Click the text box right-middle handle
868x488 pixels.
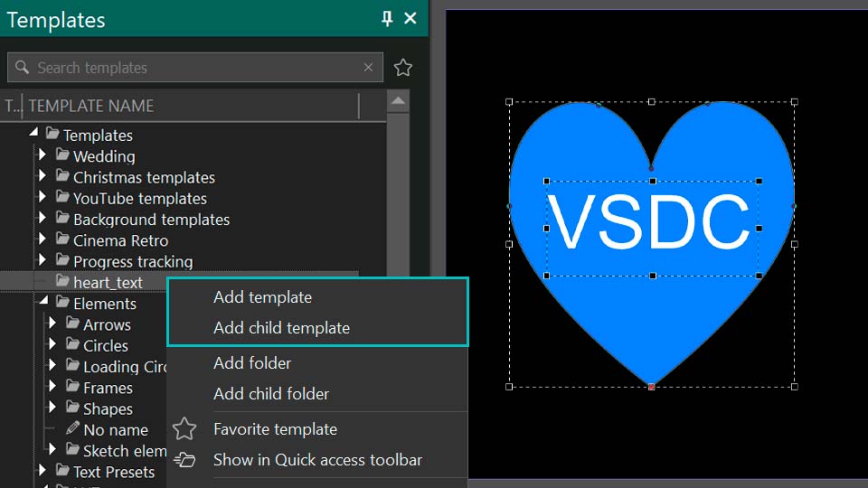[759, 228]
